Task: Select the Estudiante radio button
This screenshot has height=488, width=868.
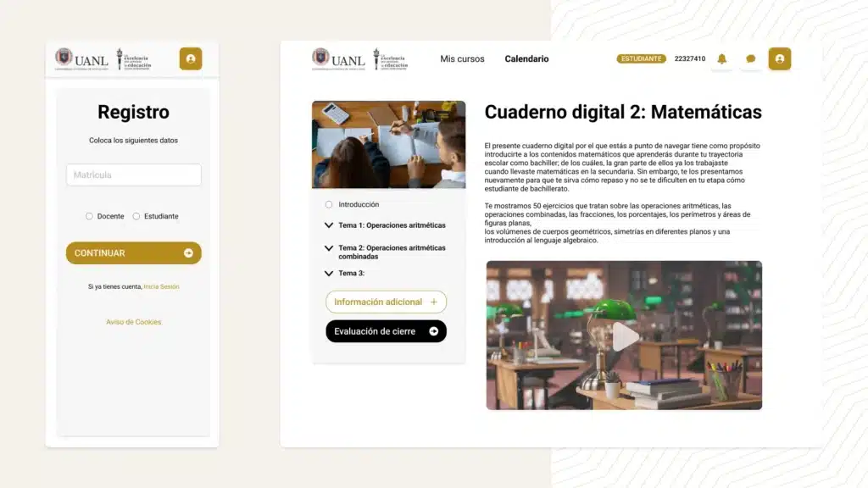Action: point(136,216)
